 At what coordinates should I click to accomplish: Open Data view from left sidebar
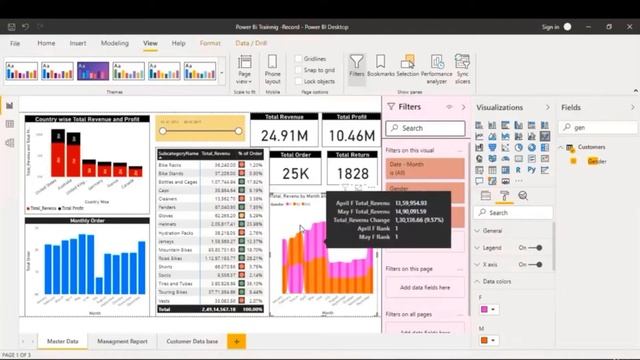click(10, 124)
